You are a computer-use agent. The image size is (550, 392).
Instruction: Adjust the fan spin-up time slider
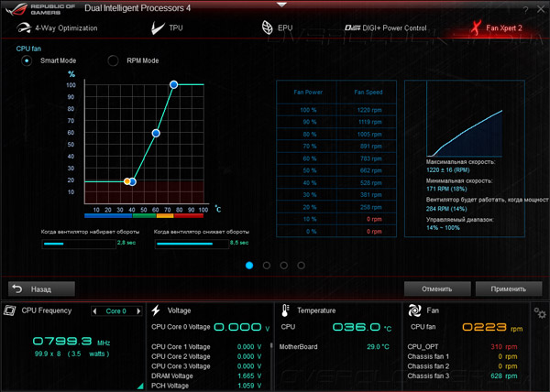click(x=79, y=244)
